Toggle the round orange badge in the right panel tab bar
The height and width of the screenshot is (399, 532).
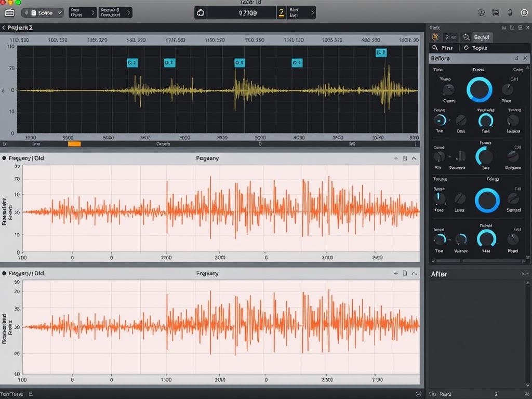[x=435, y=37]
